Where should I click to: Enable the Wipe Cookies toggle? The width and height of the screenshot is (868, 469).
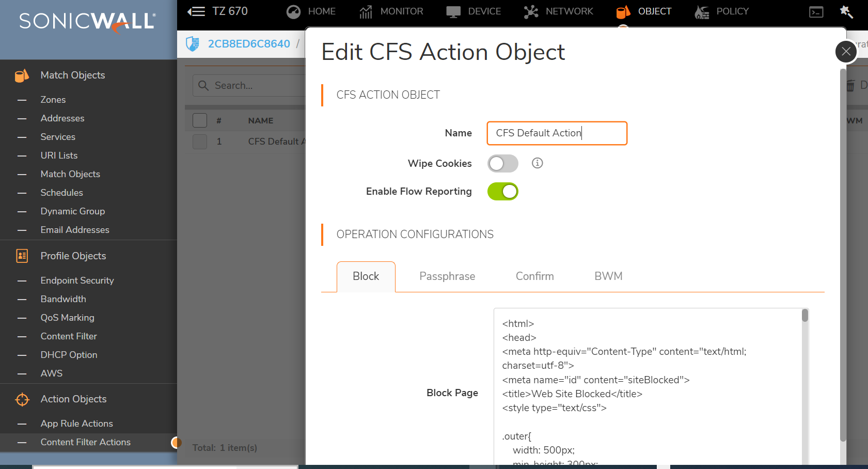coord(502,164)
